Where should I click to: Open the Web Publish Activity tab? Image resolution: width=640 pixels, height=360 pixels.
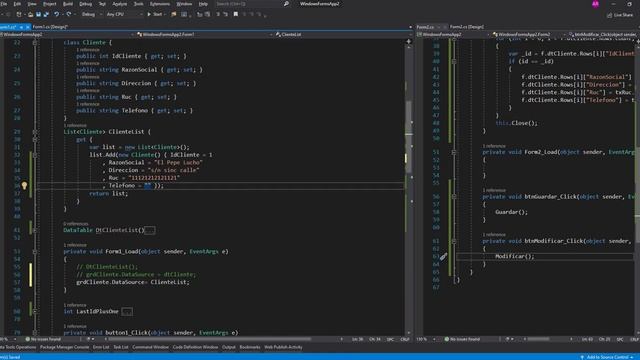tap(283, 347)
